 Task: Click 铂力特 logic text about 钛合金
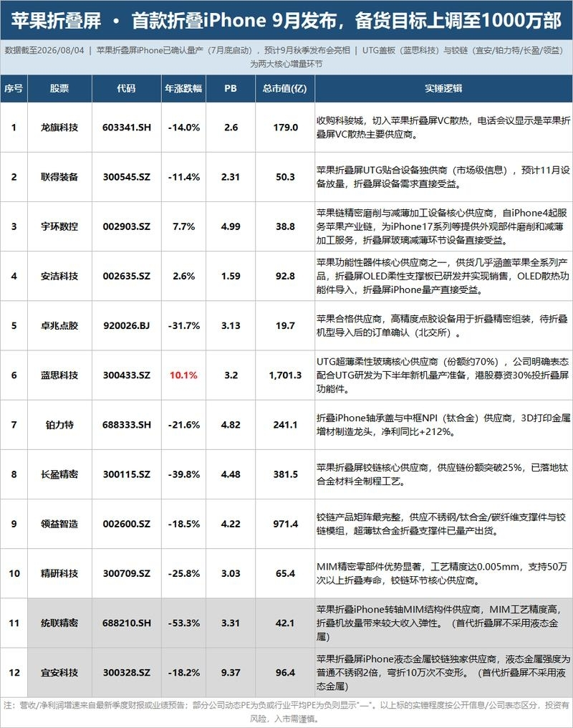443,425
